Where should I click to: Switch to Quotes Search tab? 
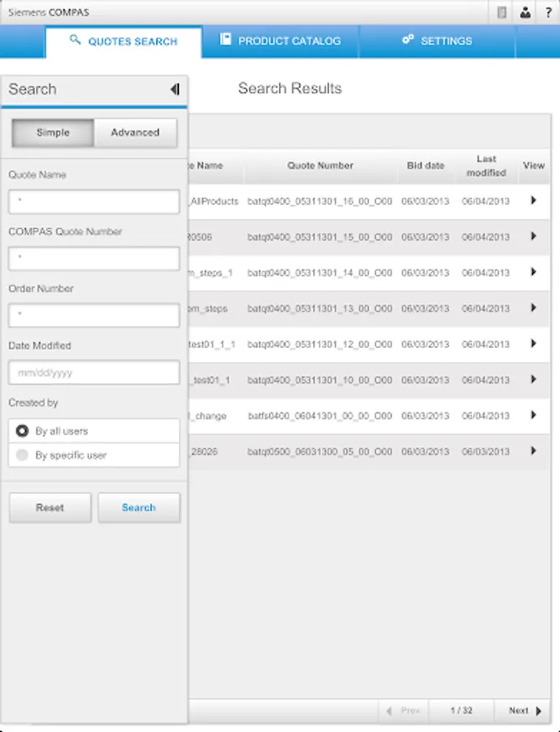[x=124, y=41]
